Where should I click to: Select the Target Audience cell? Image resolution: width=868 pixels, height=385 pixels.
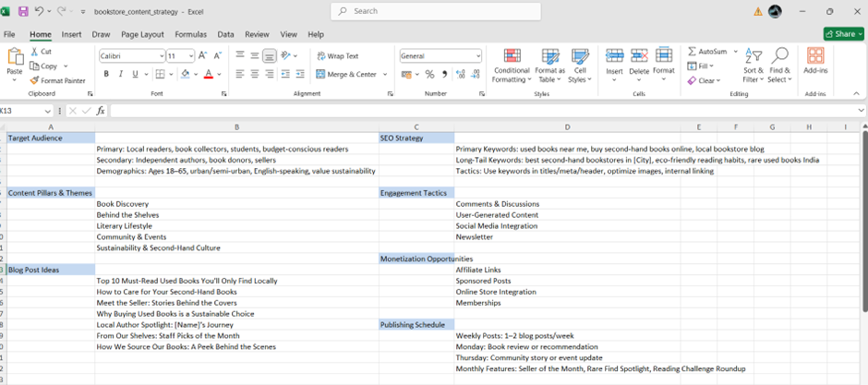tap(51, 138)
